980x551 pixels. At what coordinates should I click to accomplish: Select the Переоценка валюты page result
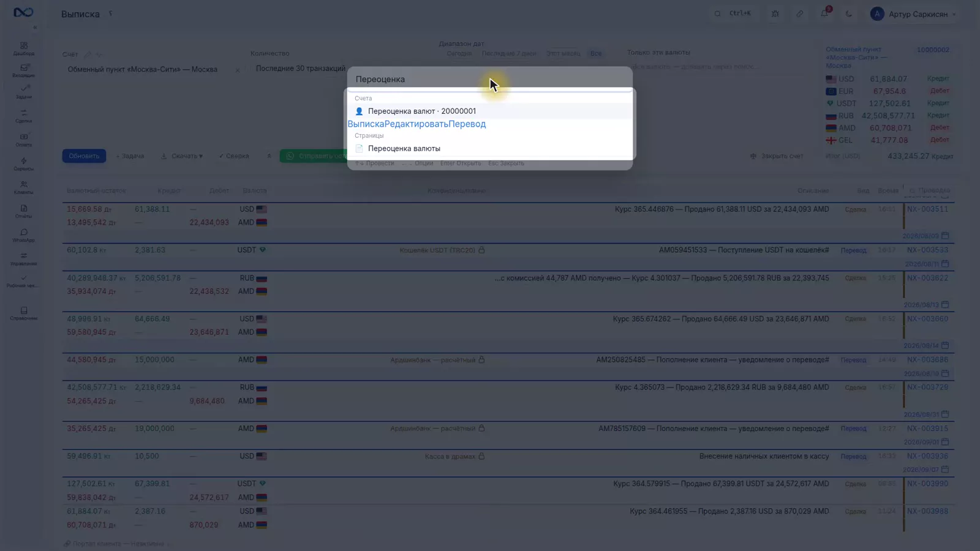(490, 148)
